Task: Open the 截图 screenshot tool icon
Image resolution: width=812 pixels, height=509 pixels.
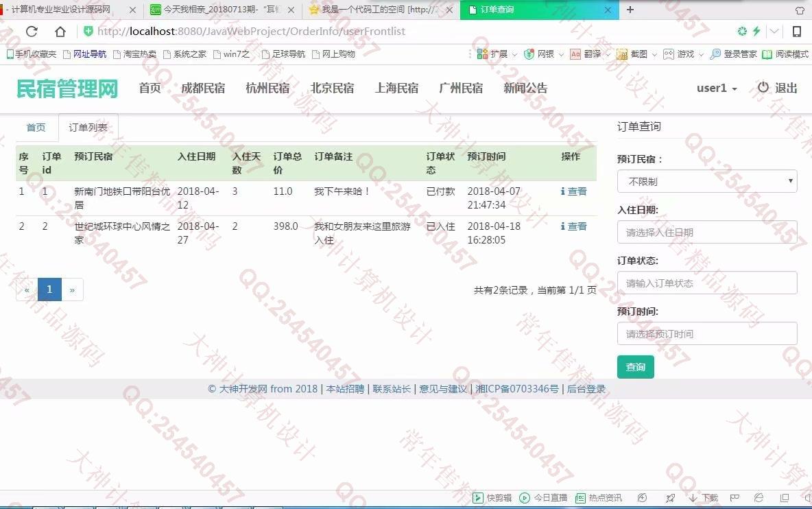Action: tap(622, 54)
